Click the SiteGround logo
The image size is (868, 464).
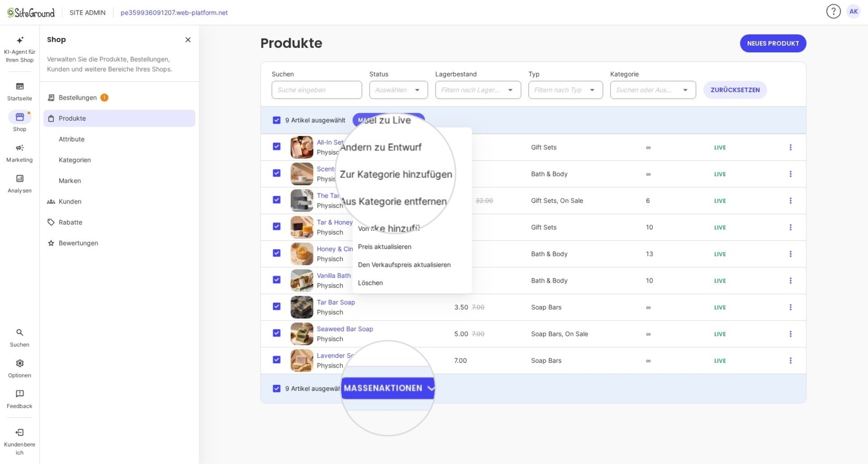(31, 12)
